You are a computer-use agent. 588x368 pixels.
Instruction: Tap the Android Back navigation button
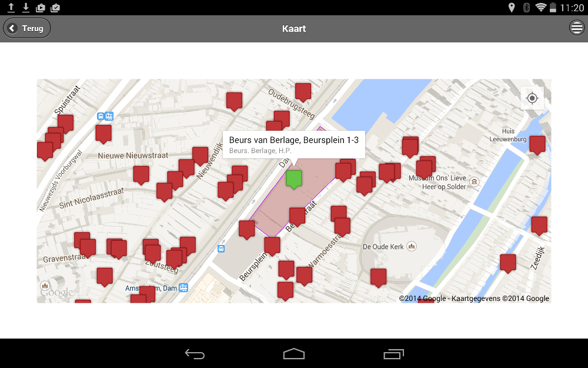pyautogui.click(x=195, y=354)
